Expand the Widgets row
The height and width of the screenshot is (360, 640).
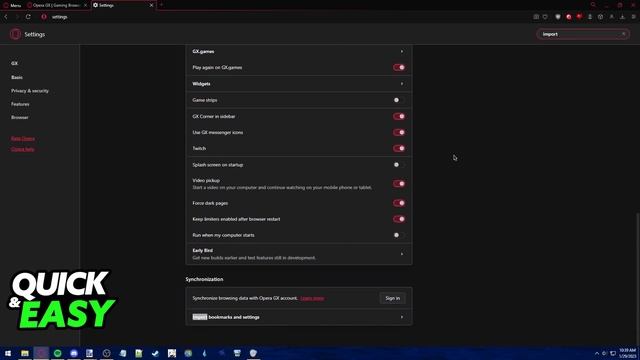299,84
